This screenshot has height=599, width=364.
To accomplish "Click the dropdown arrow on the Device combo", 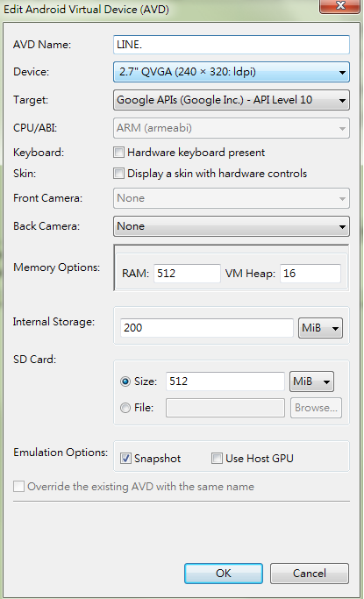I will coord(342,72).
